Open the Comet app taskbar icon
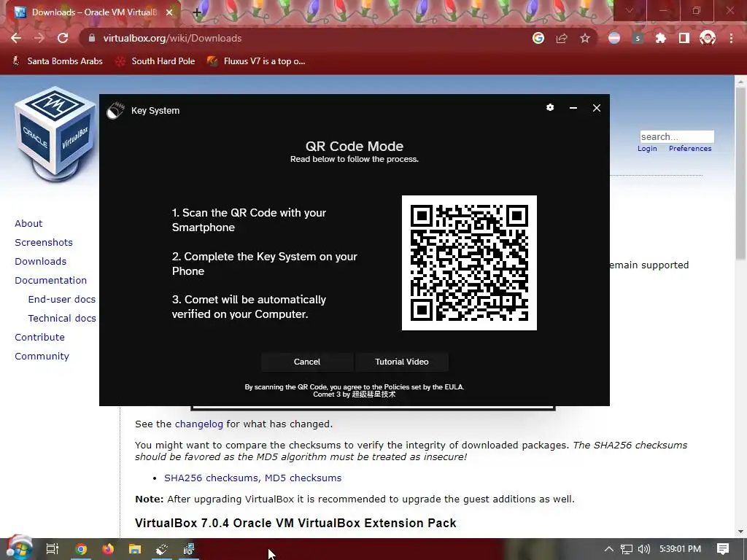This screenshot has width=747, height=560. pyautogui.click(x=162, y=549)
